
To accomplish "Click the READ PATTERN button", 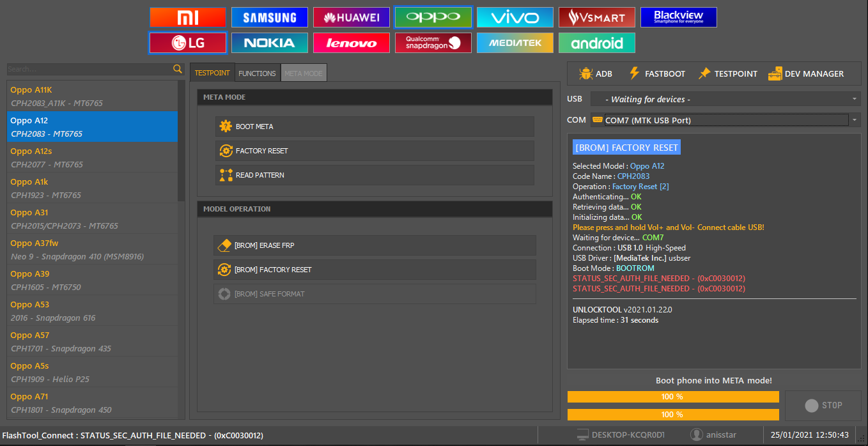I will point(375,175).
